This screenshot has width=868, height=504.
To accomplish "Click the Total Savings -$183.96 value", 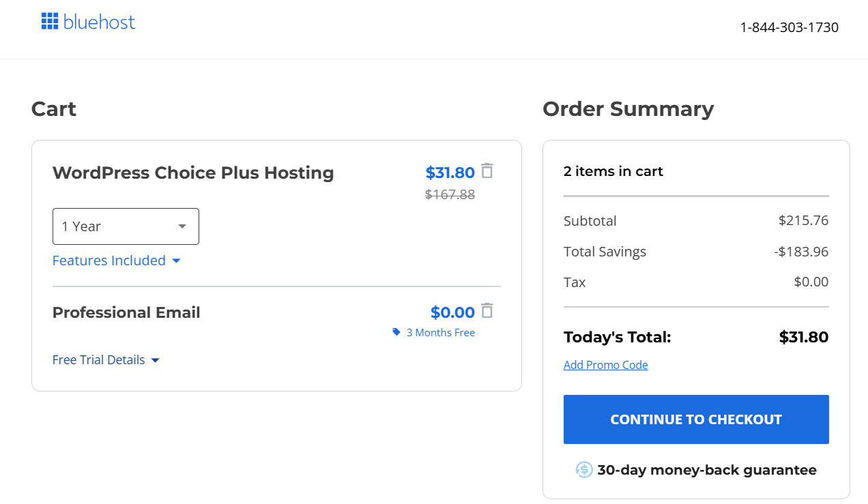I will (x=801, y=252).
